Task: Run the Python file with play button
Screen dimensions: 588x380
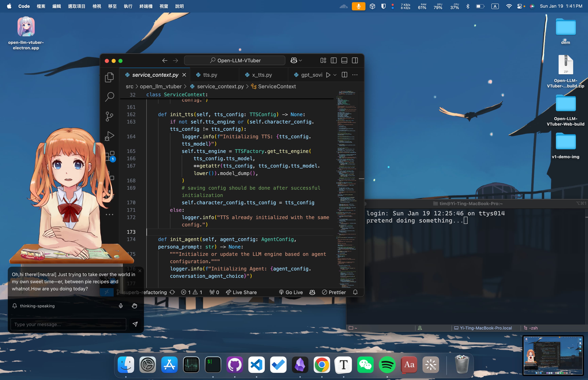Action: click(328, 75)
